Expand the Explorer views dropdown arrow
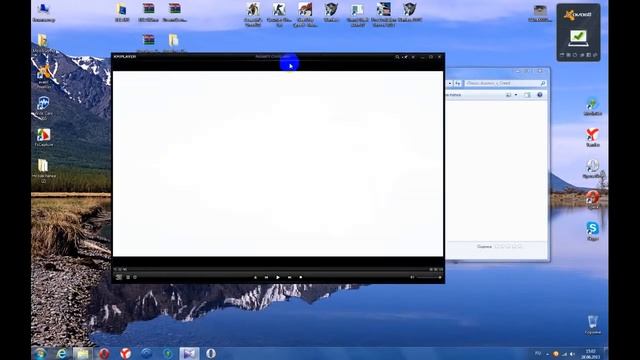 point(516,95)
